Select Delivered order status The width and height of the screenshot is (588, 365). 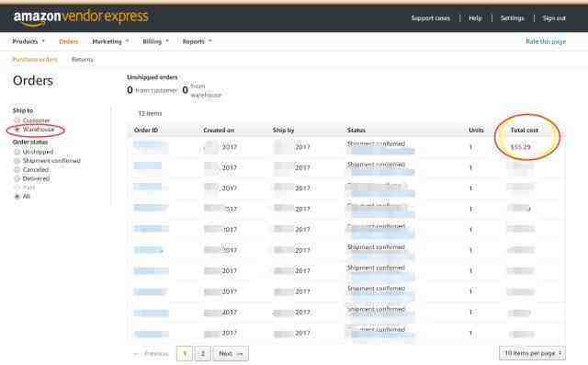(x=17, y=178)
